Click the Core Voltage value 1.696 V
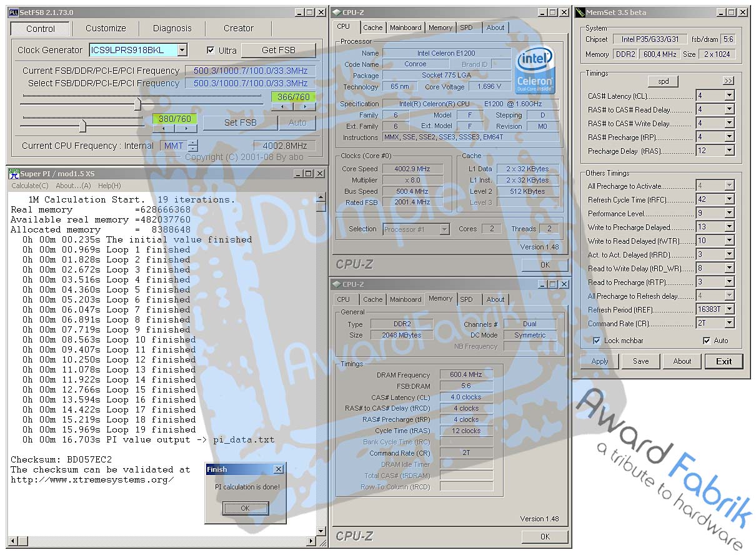The image size is (756, 555). tap(489, 87)
